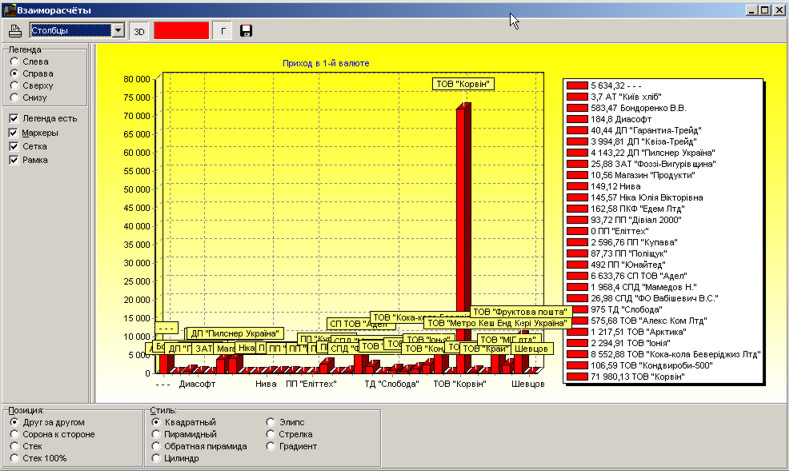Choose the Цилиндр bar style
Viewport: 789px width, 471px height.
[x=157, y=458]
